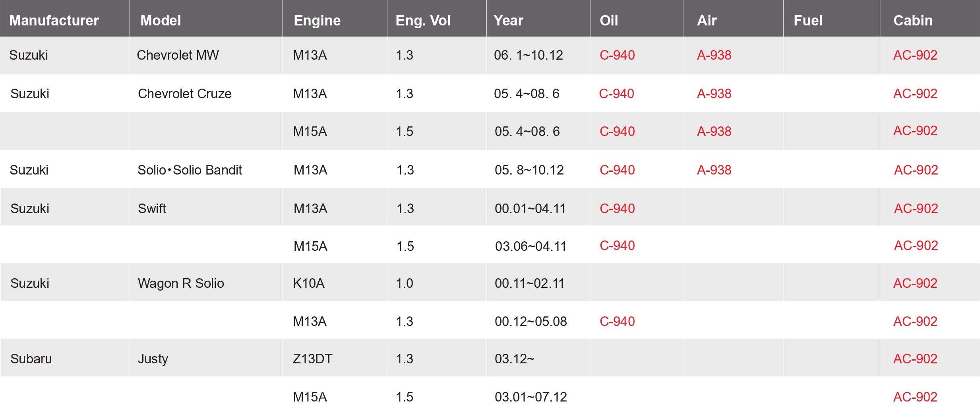Click the year 03.06~04.11 cell

531,246
